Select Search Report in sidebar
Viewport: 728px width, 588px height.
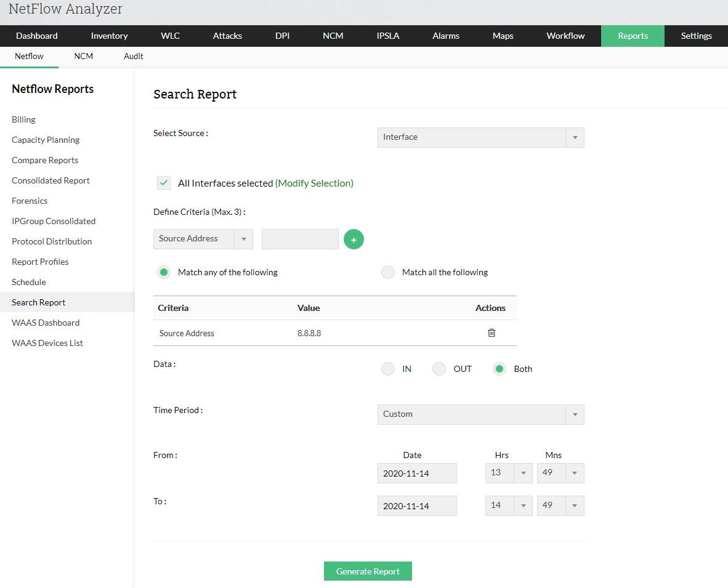(67, 302)
